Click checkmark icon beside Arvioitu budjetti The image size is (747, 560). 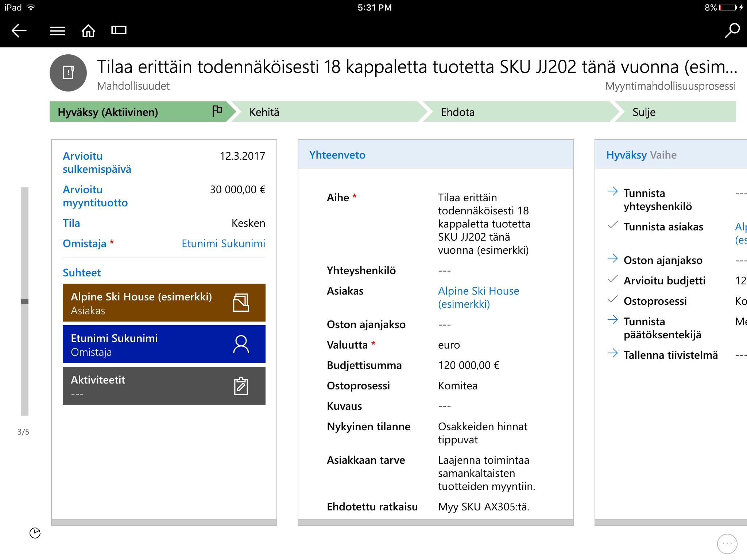(613, 279)
